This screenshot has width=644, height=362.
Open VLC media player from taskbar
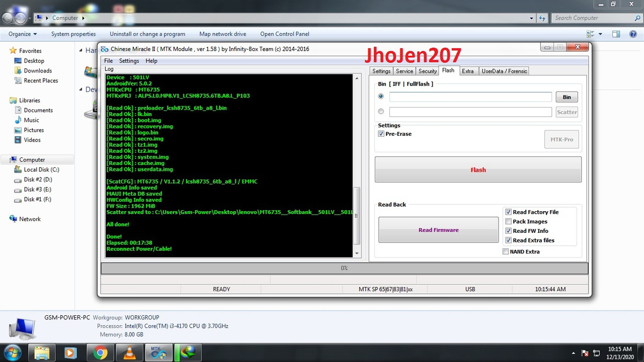pos(129,353)
